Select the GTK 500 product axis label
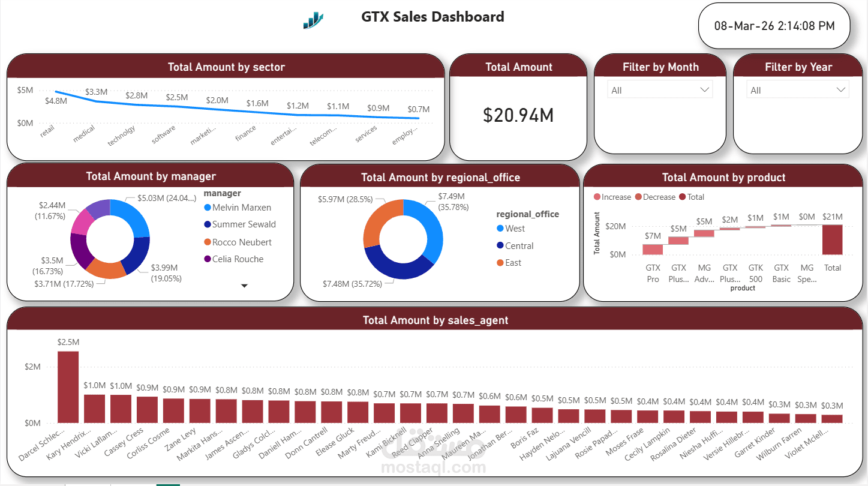 coord(756,273)
